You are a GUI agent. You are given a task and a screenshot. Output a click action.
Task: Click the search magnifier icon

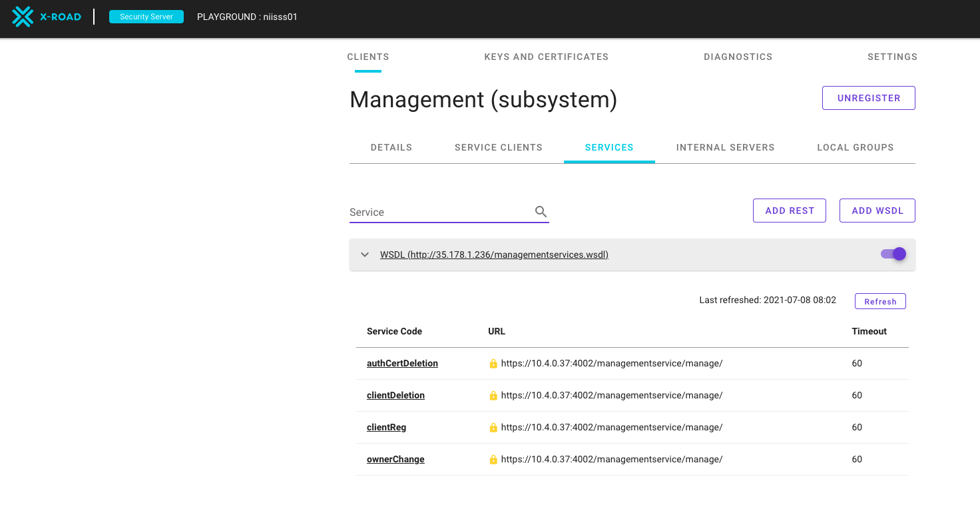click(541, 211)
